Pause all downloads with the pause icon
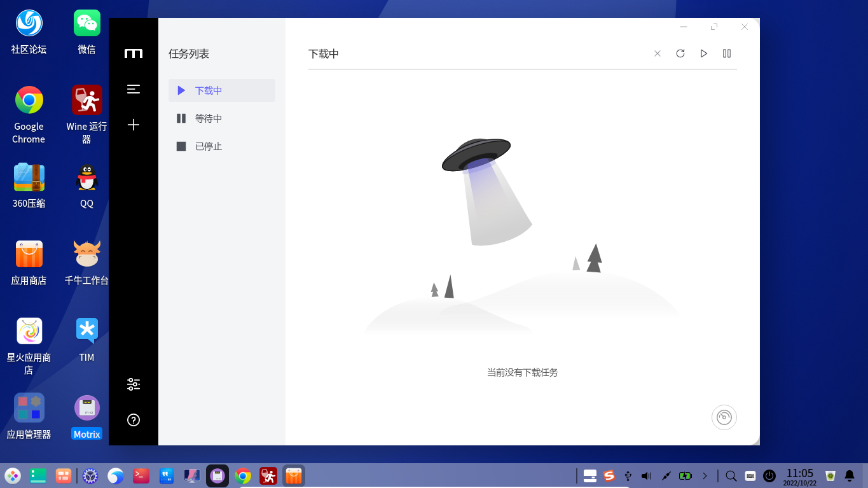Screen dimensions: 868x488 (x=727, y=53)
